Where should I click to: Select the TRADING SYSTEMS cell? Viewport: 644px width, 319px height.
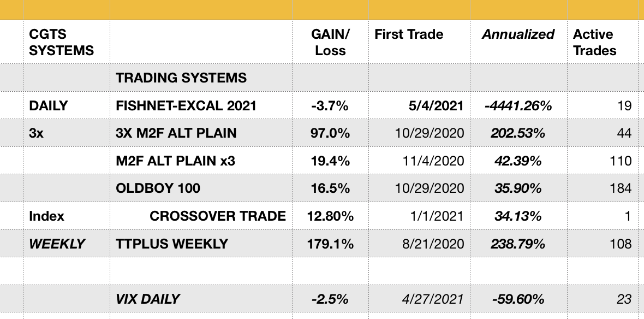[x=181, y=78]
